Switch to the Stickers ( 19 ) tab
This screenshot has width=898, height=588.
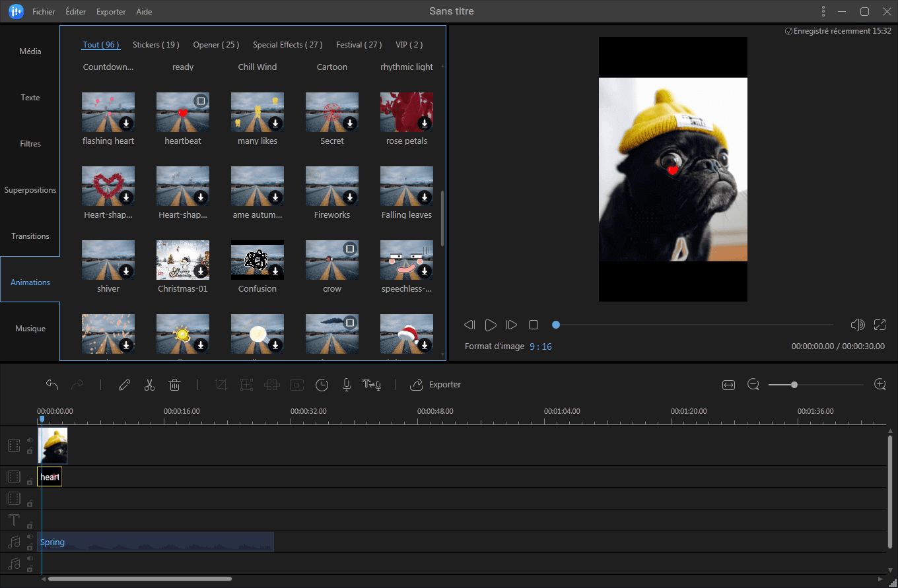[156, 45]
